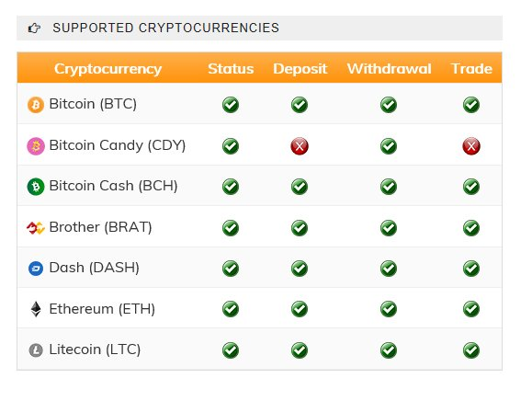Image resolution: width=532 pixels, height=401 pixels.
Task: Click the pink Bitcoin Candy coin icon
Action: (36, 146)
